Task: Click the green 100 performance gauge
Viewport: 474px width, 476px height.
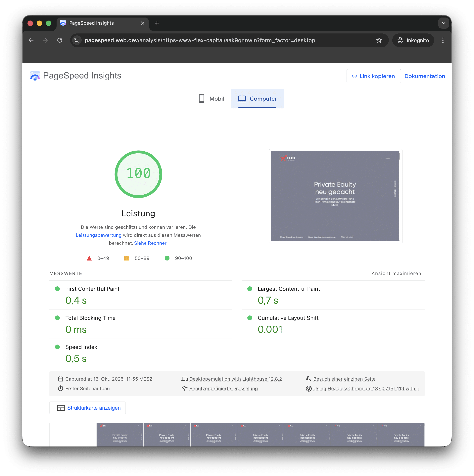Action: pyautogui.click(x=138, y=174)
